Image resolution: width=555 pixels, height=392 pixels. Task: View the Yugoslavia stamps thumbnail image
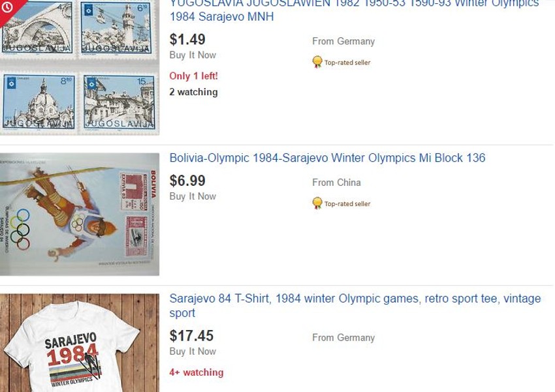[80, 68]
